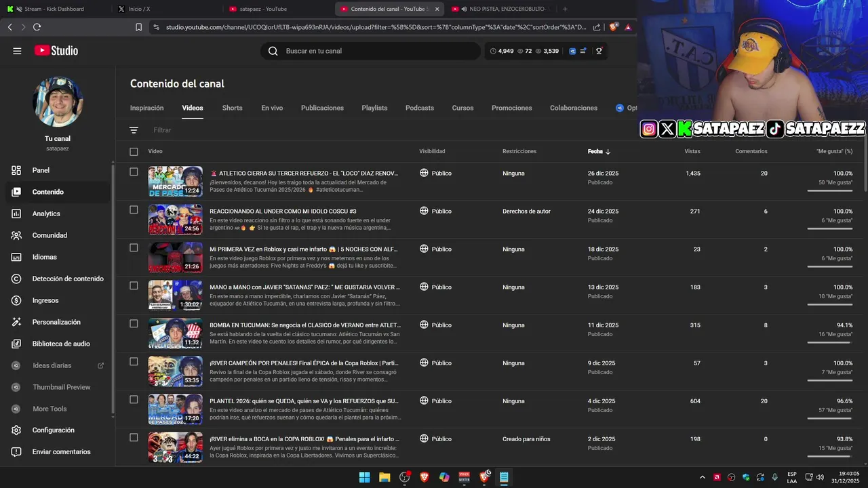Open the trophy icon in the stats bar
This screenshot has width=868, height=488.
[599, 51]
